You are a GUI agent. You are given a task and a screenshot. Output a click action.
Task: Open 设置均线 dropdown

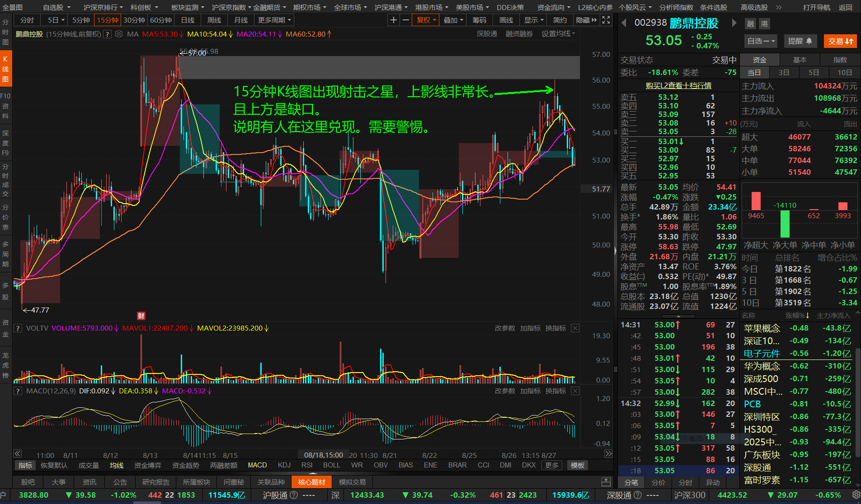pyautogui.click(x=558, y=34)
